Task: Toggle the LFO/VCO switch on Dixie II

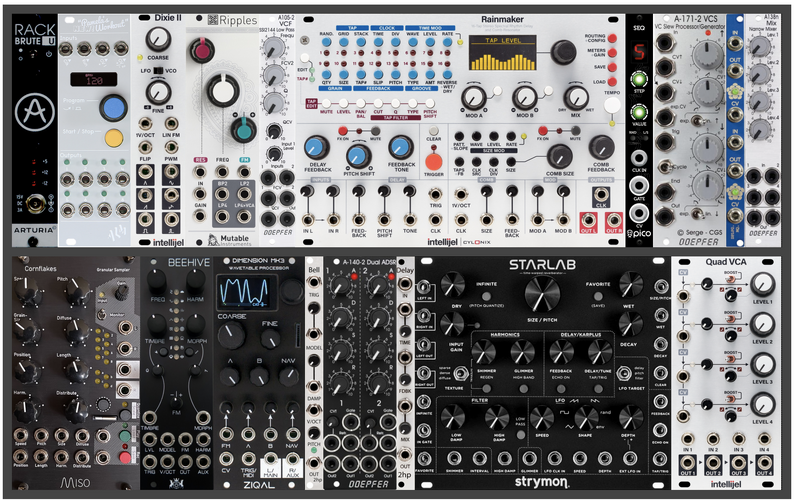Action: [158, 70]
